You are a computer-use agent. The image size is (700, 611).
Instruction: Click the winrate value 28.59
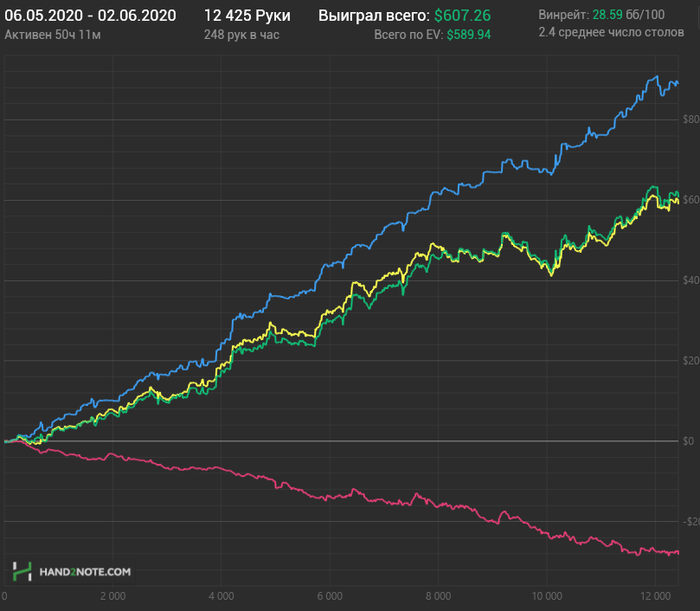point(607,15)
